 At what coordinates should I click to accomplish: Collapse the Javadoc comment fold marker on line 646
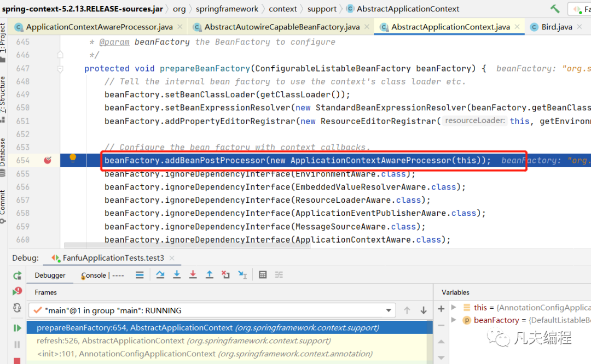click(60, 55)
